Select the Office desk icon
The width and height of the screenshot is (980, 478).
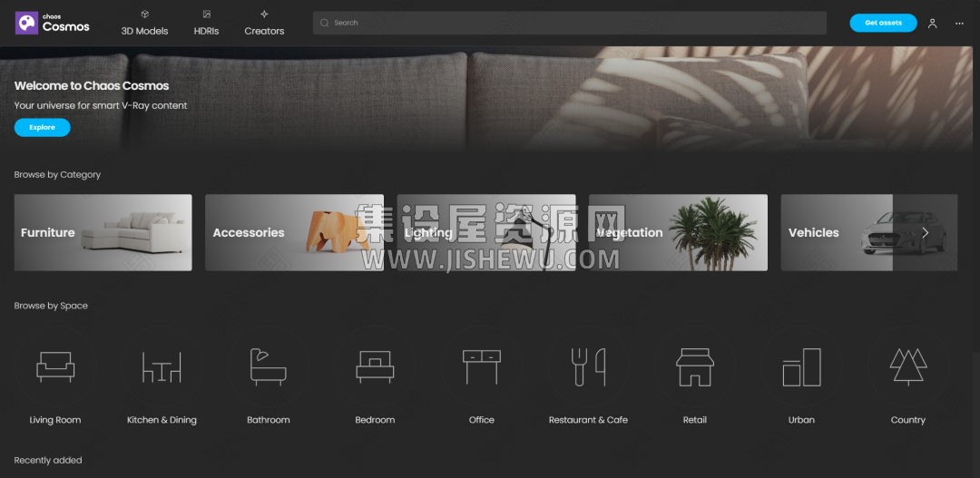pyautogui.click(x=482, y=366)
